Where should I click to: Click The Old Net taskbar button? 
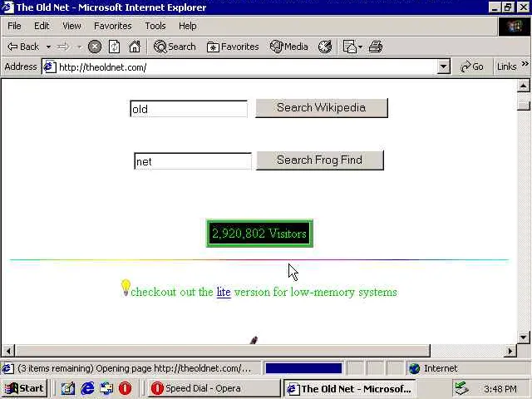click(x=349, y=388)
